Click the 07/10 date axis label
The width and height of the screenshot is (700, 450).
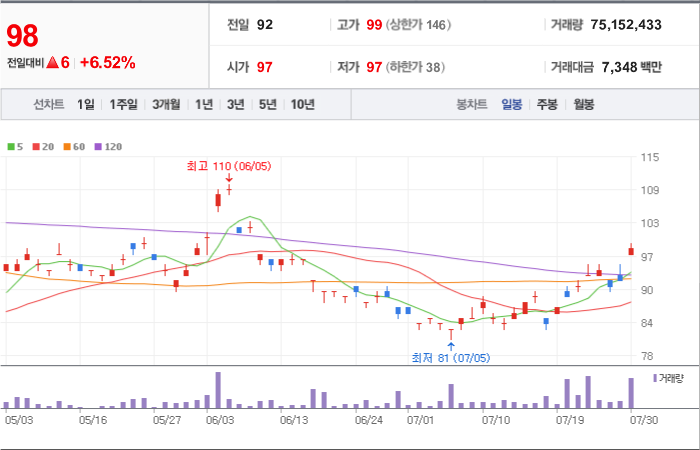[x=496, y=420]
